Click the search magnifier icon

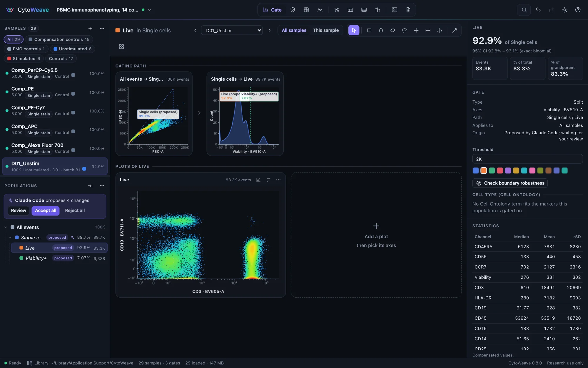(524, 10)
